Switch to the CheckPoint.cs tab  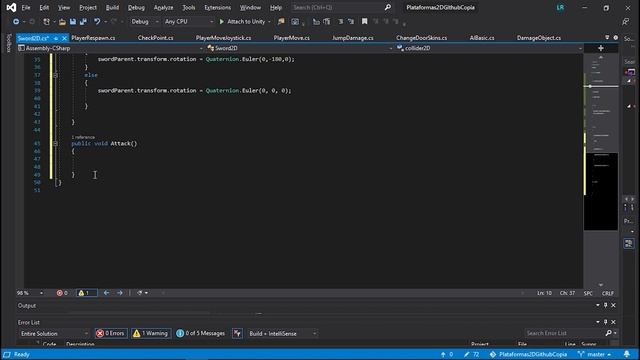pos(156,38)
